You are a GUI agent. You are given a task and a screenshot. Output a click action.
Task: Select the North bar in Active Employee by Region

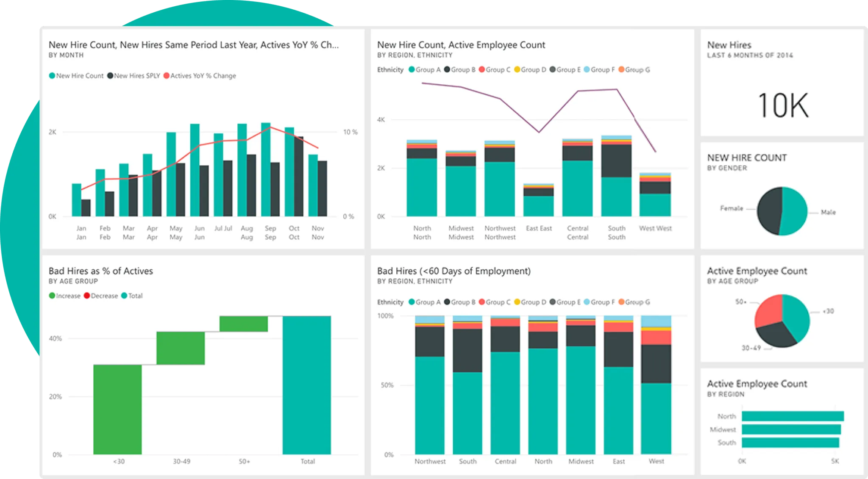(793, 416)
